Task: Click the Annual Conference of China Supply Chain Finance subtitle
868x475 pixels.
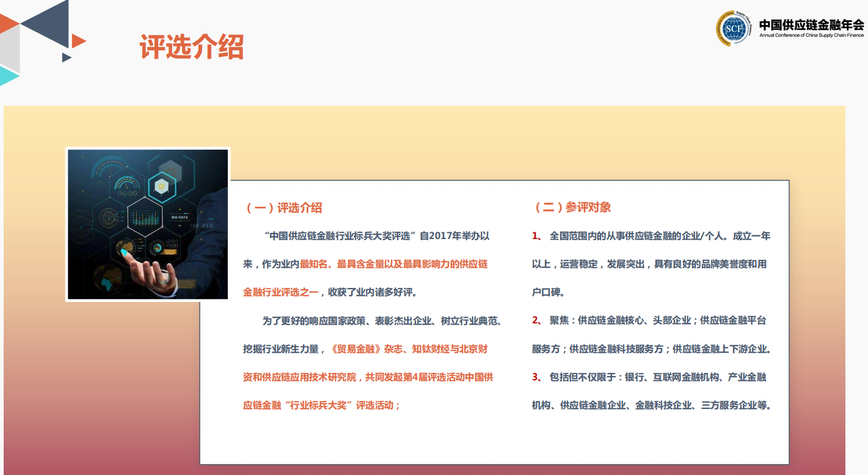Action: (811, 35)
